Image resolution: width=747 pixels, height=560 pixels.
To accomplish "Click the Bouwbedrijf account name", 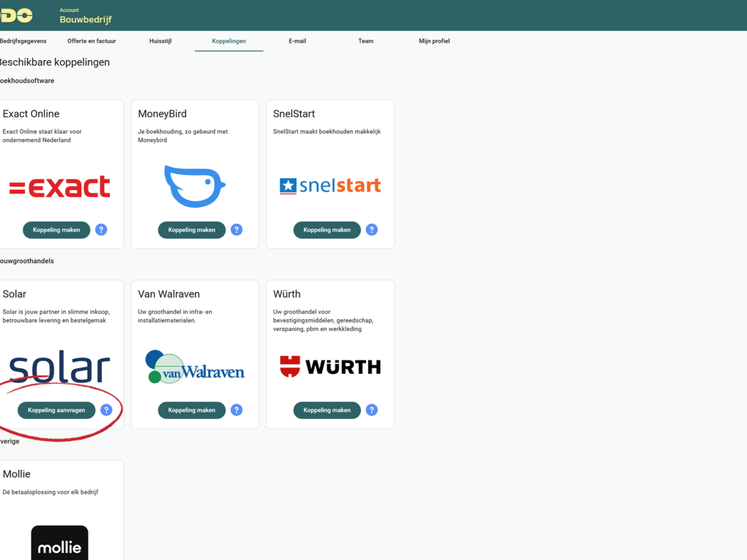I will tap(86, 19).
